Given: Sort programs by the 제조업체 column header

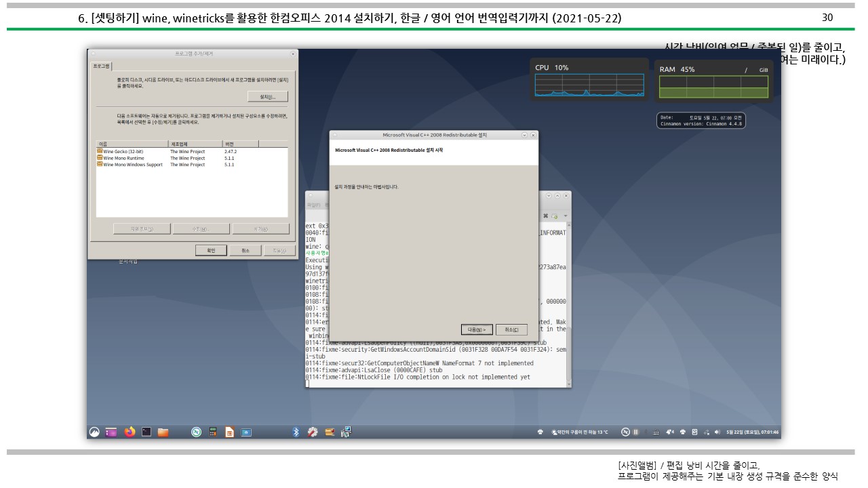Looking at the screenshot, I should click(x=195, y=144).
